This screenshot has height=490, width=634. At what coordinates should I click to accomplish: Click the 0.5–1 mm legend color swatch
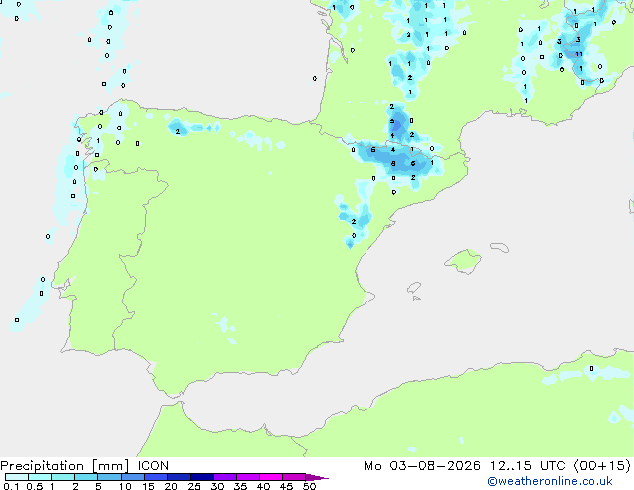[40, 477]
